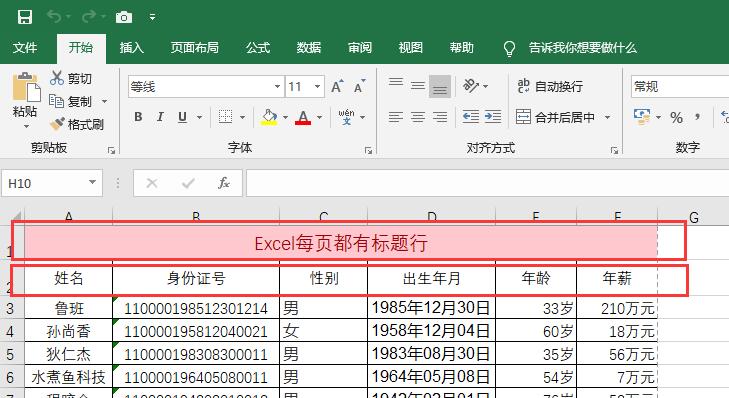
Task: Toggle bold formatting B
Action: tap(138, 117)
